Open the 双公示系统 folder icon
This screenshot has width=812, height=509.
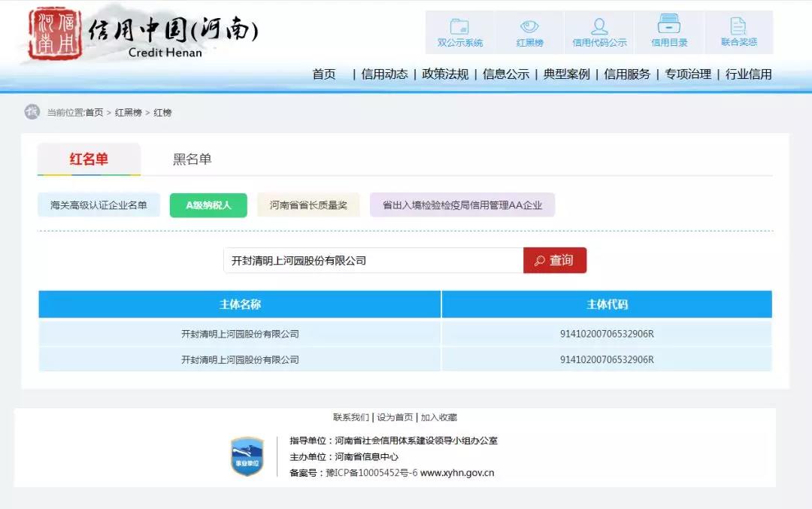pyautogui.click(x=459, y=27)
